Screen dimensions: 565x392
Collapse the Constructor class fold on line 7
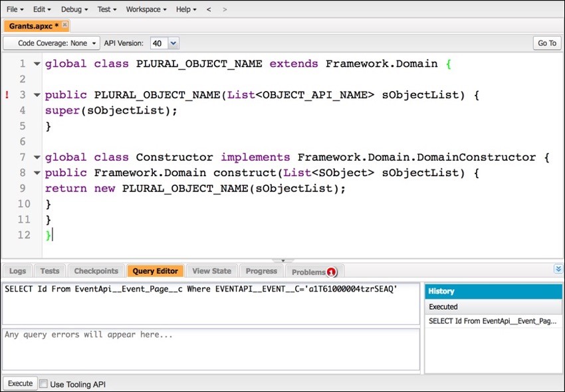(37, 157)
